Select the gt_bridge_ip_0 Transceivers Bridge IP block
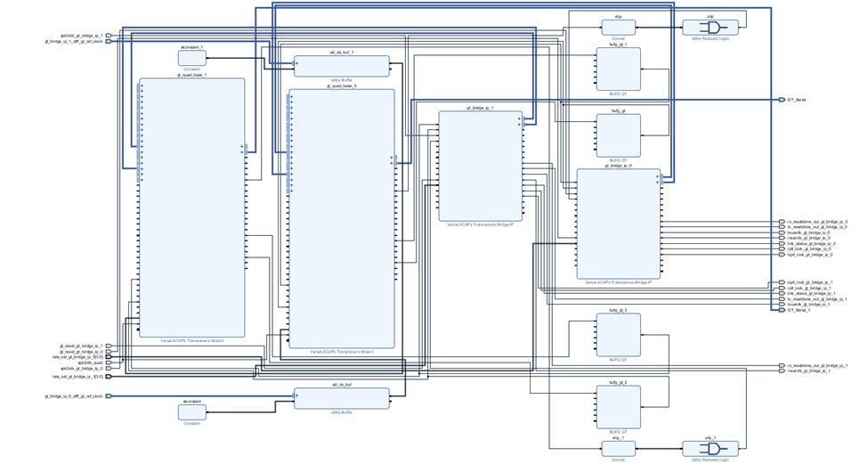 click(x=619, y=224)
